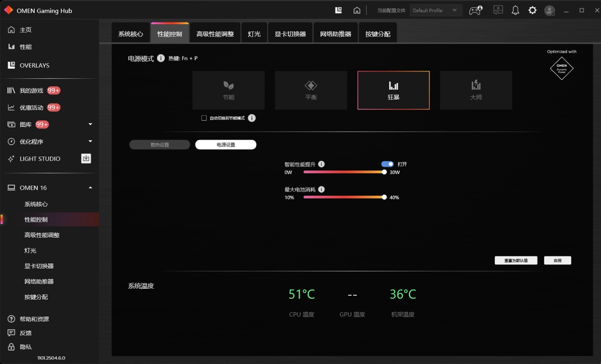Click the feedback icon in the title bar

498,10
